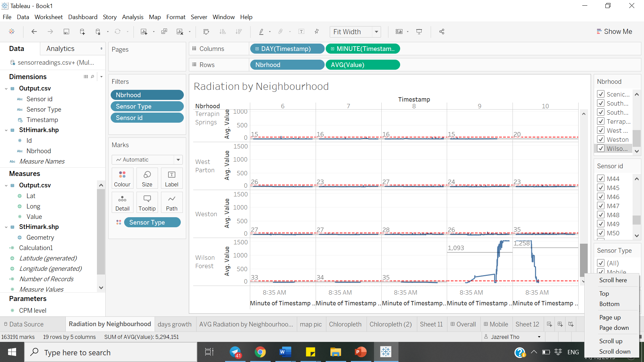
Task: Open the Tooltip marks card
Action: [x=147, y=203]
